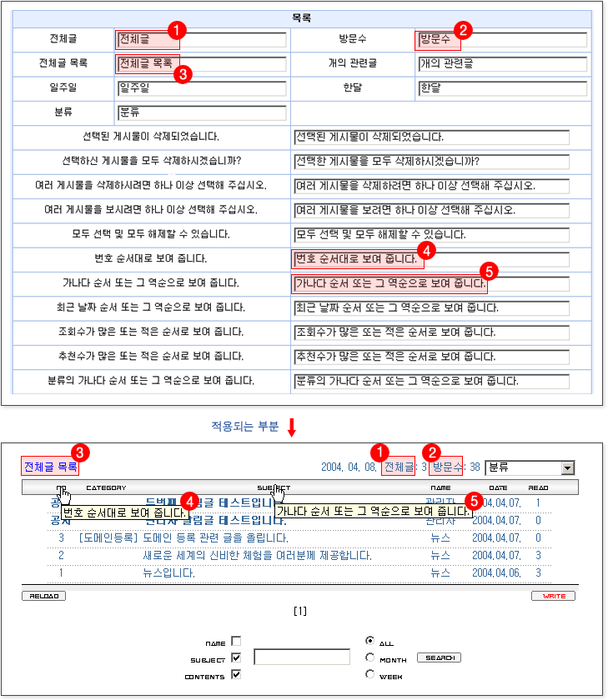
Task: Open post '새로운 세계의 신비한 체험을 여러분께 제공합니다.'
Action: [x=257, y=556]
